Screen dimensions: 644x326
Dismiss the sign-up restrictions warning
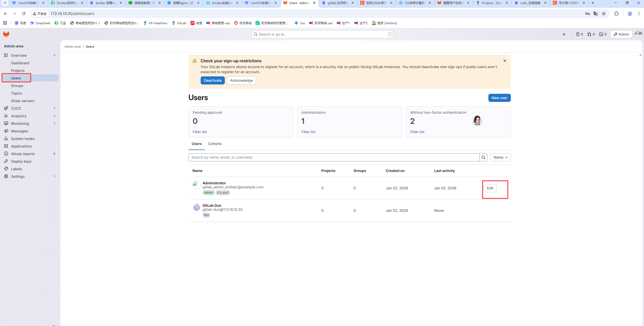click(505, 61)
